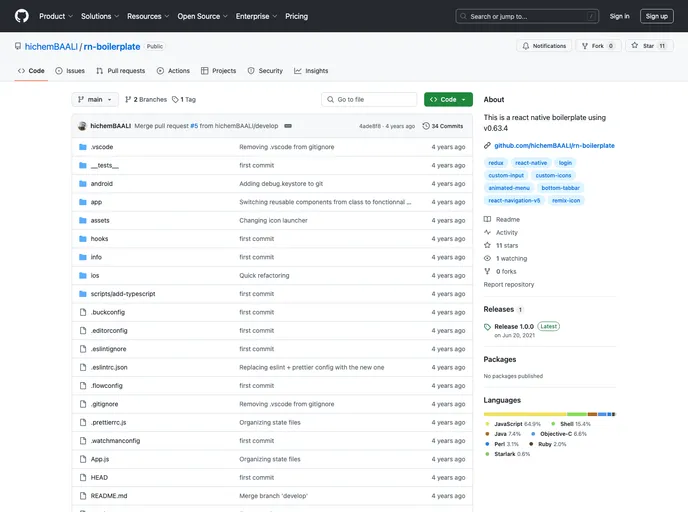Click the branches icon next to 2 Branches
The image size is (688, 512).
[128, 100]
